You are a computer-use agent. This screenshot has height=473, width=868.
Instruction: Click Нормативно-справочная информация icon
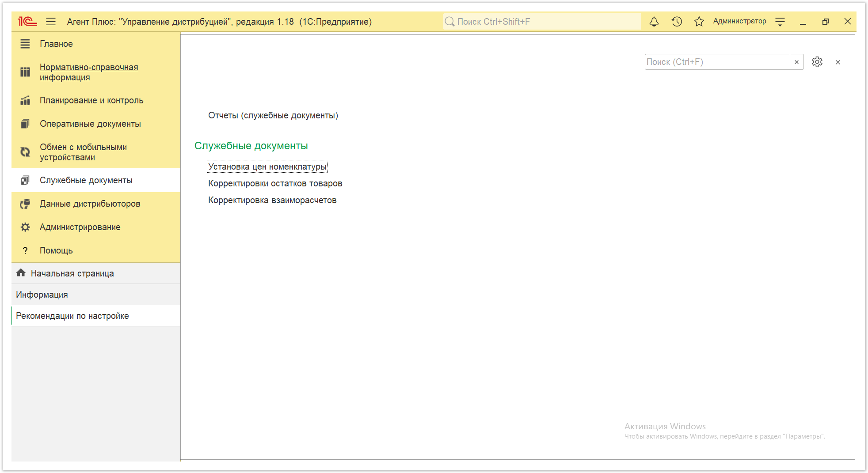pyautogui.click(x=25, y=72)
